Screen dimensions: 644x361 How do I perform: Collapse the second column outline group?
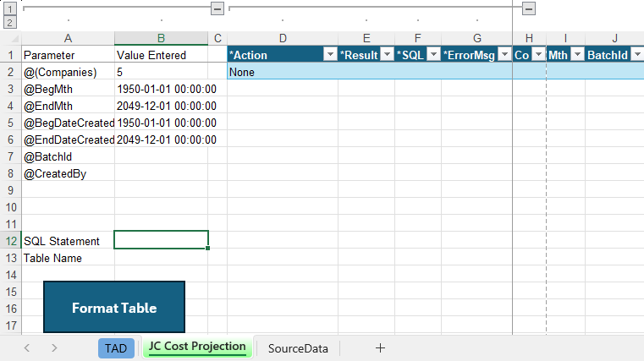tap(529, 8)
